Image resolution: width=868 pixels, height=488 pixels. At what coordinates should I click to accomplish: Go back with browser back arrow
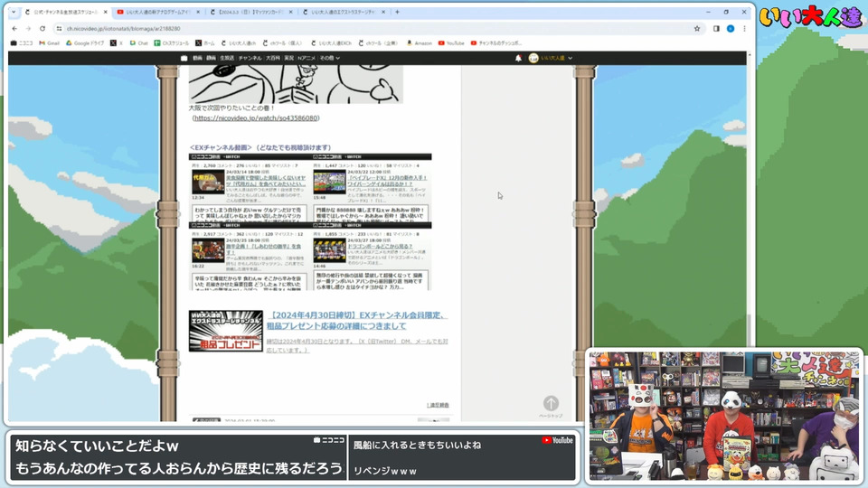(14, 29)
